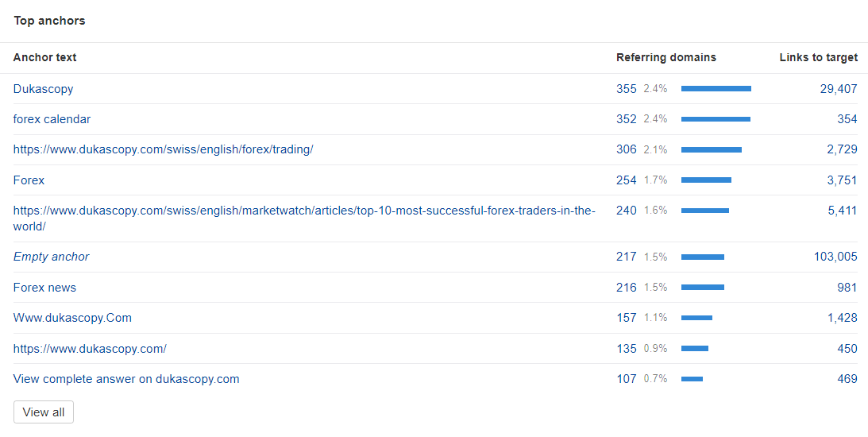Click the View all button

pos(44,412)
